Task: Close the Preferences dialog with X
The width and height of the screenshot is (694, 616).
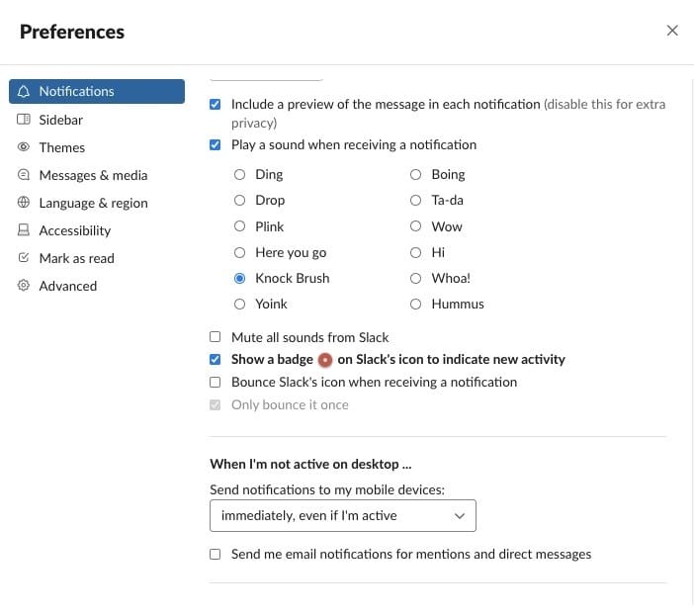Action: [x=672, y=31]
